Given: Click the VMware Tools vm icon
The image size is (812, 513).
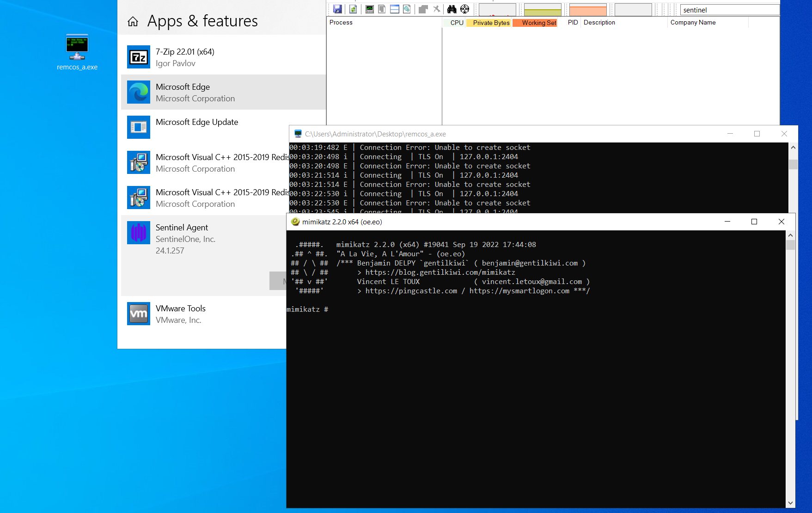Looking at the screenshot, I should [x=139, y=314].
